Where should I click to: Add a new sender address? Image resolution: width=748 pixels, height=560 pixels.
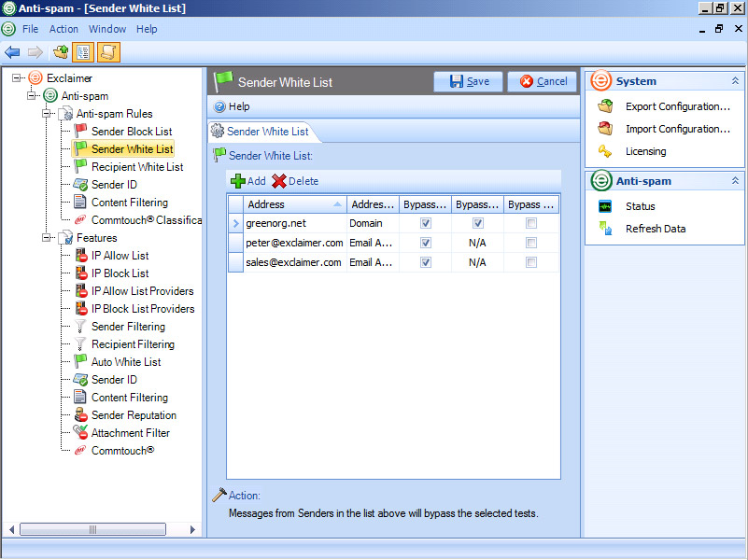click(x=248, y=181)
